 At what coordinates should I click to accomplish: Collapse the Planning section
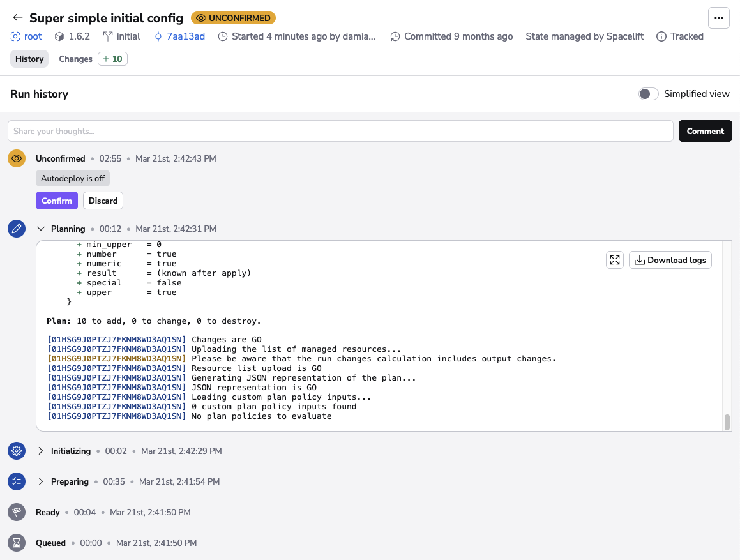tap(41, 228)
